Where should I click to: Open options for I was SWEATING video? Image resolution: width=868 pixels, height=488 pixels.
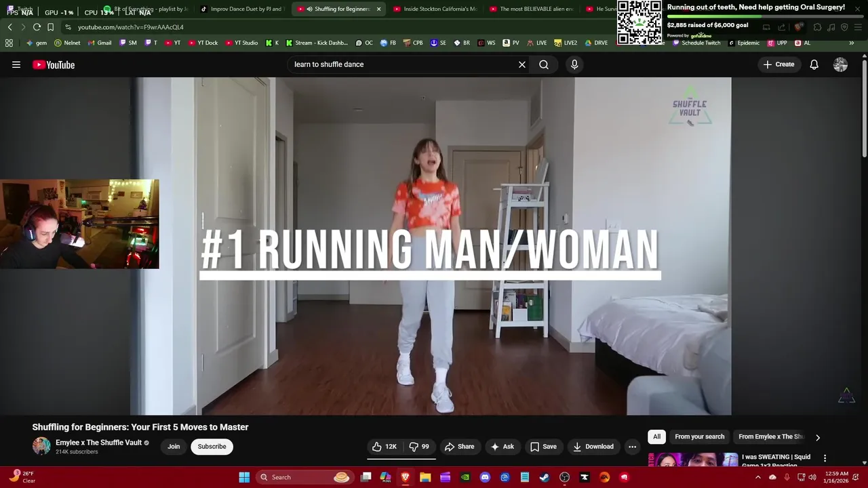[x=825, y=459]
